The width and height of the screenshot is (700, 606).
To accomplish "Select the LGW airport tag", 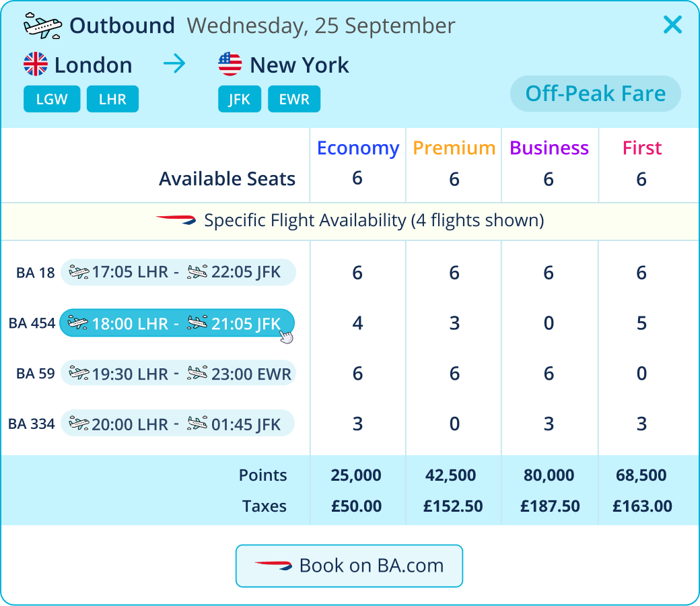I will pos(52,100).
